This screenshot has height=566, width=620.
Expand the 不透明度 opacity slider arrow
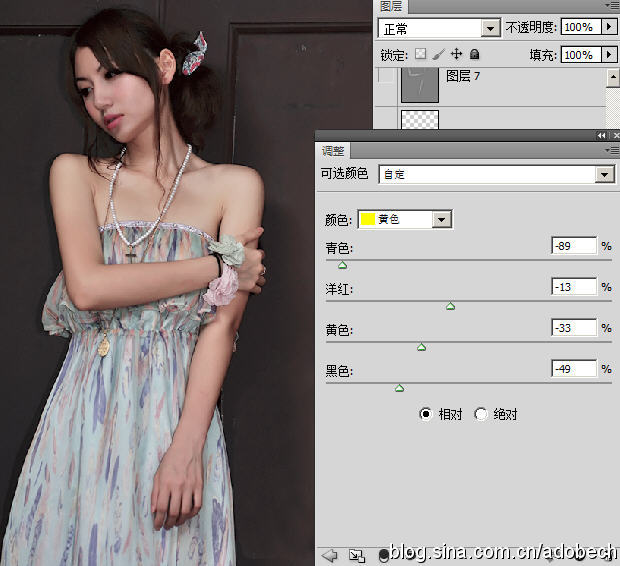(609, 27)
